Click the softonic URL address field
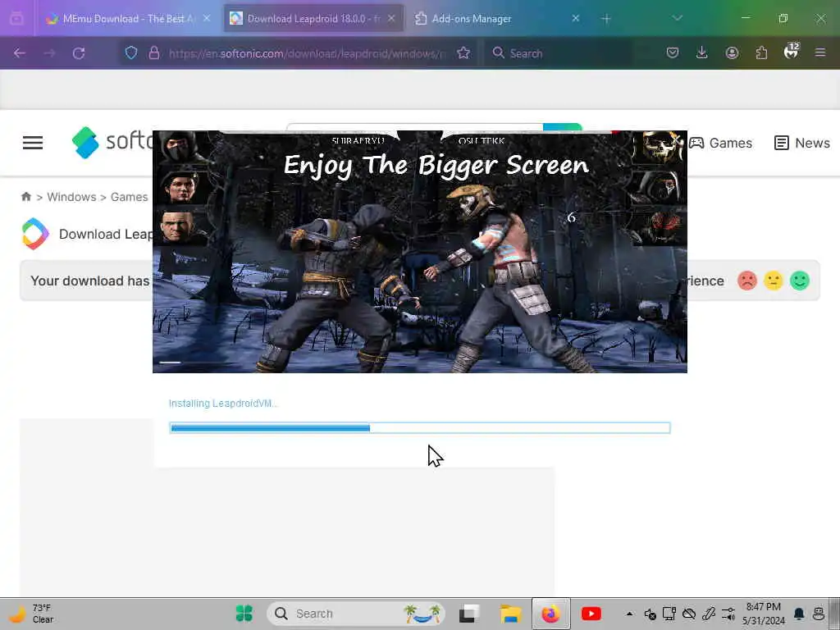Image resolution: width=840 pixels, height=630 pixels. point(307,53)
